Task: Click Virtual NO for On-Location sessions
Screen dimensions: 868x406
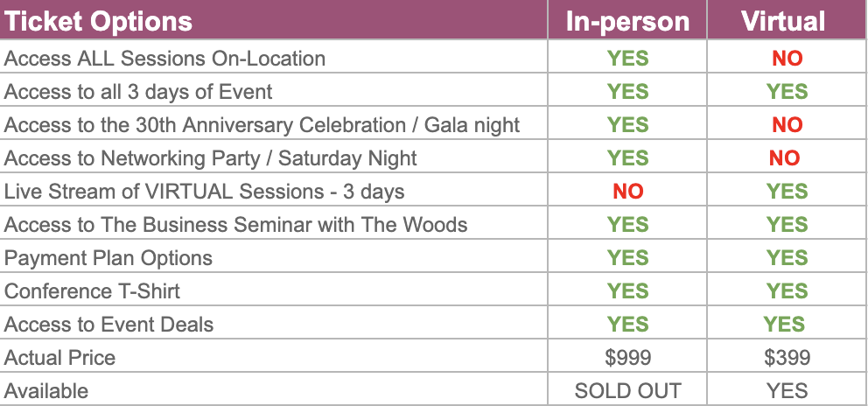Action: (x=787, y=59)
